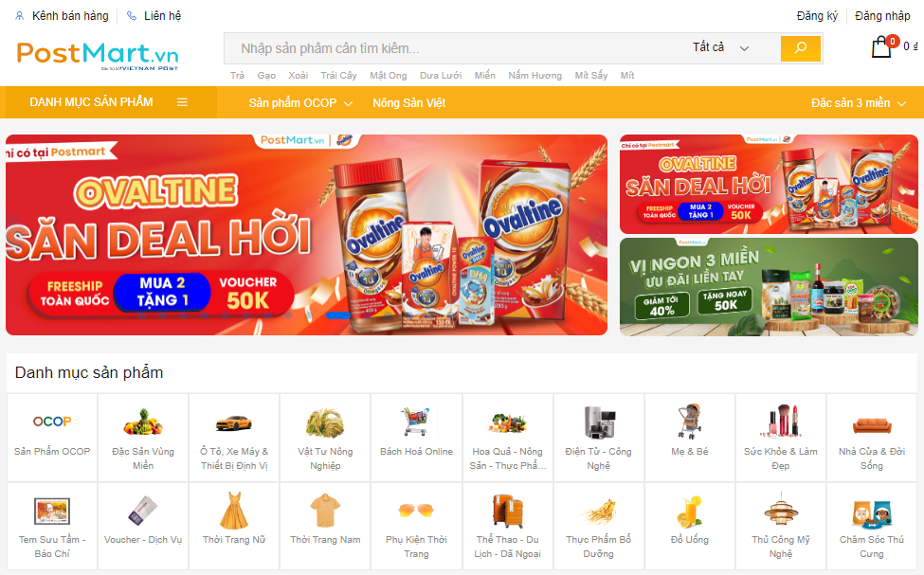Image resolution: width=924 pixels, height=575 pixels.
Task: Select the Phụ Kiện Thời Trang sunglasses icon
Action: [x=416, y=510]
